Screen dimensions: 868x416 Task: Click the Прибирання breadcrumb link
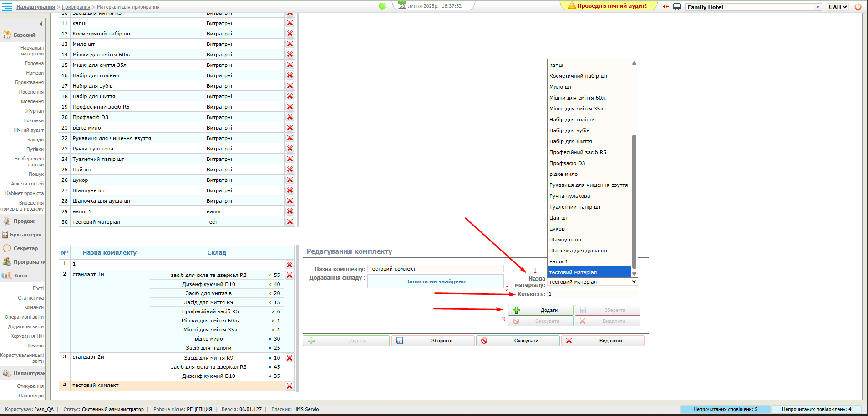[76, 7]
